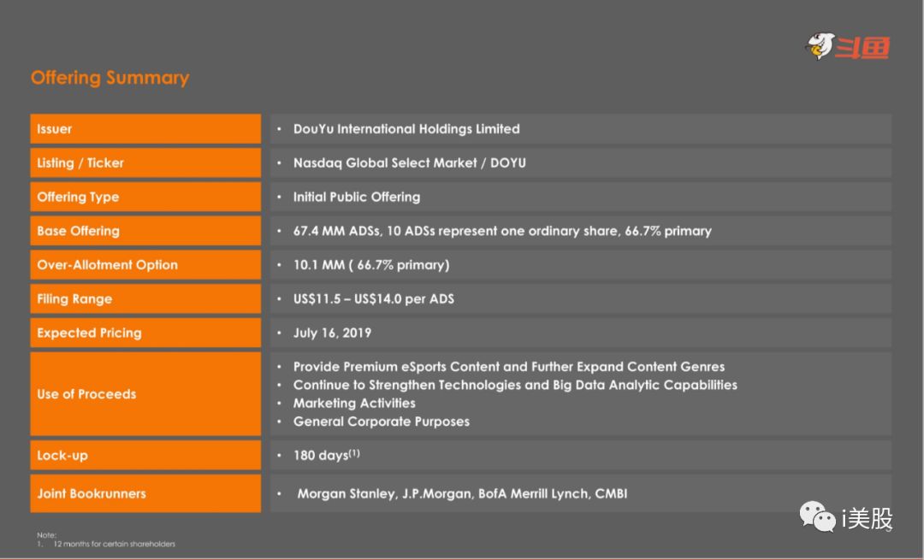Click the 'Base Offering' label cell
This screenshot has width=924, height=560.
point(145,231)
